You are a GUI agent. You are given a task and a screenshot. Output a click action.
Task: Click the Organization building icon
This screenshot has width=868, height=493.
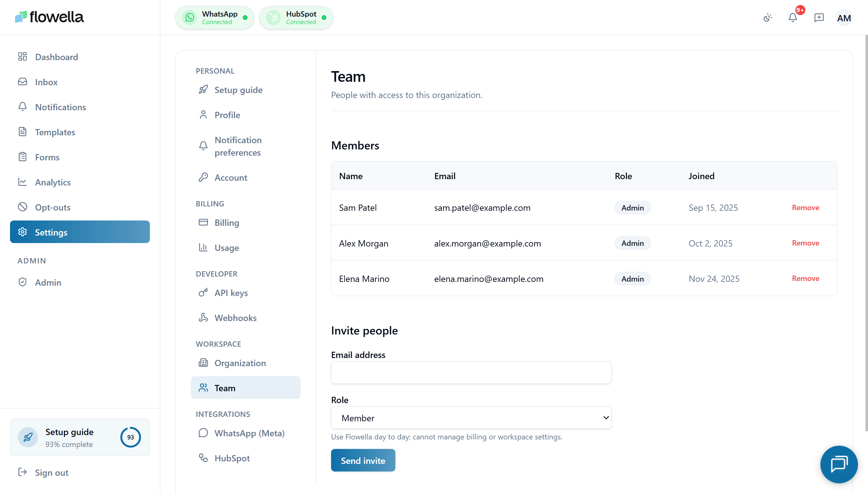203,363
